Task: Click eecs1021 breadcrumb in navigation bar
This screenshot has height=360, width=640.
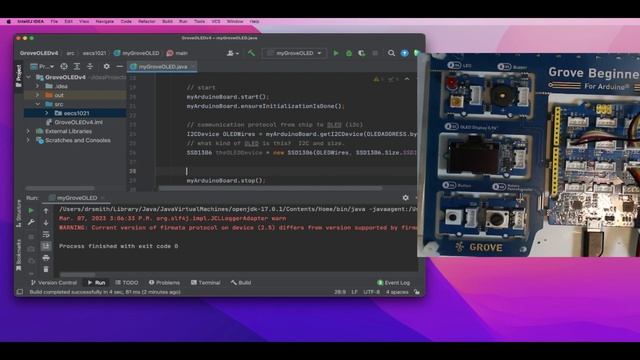Action: coord(94,53)
